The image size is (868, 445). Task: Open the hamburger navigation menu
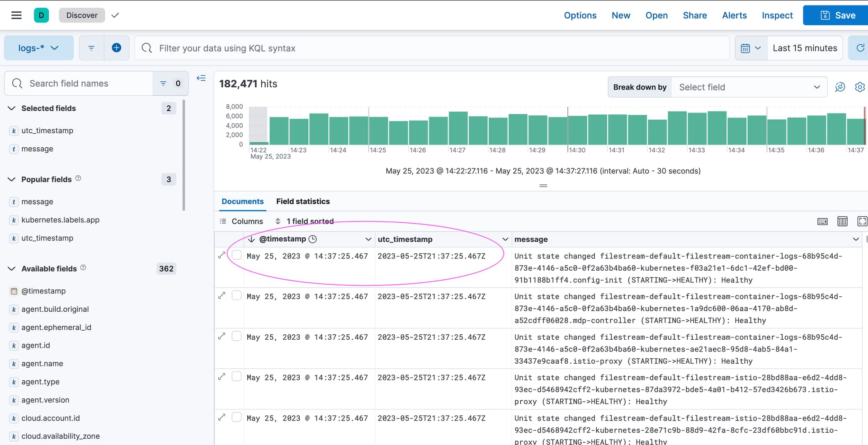point(17,15)
